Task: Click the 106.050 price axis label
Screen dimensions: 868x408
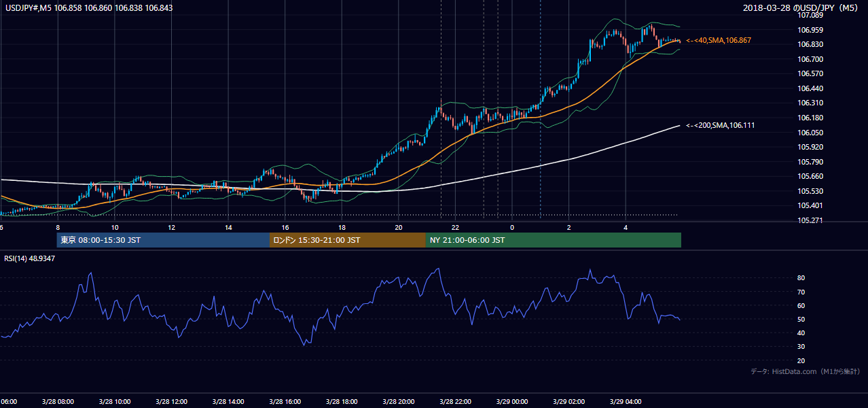Action: [810, 133]
